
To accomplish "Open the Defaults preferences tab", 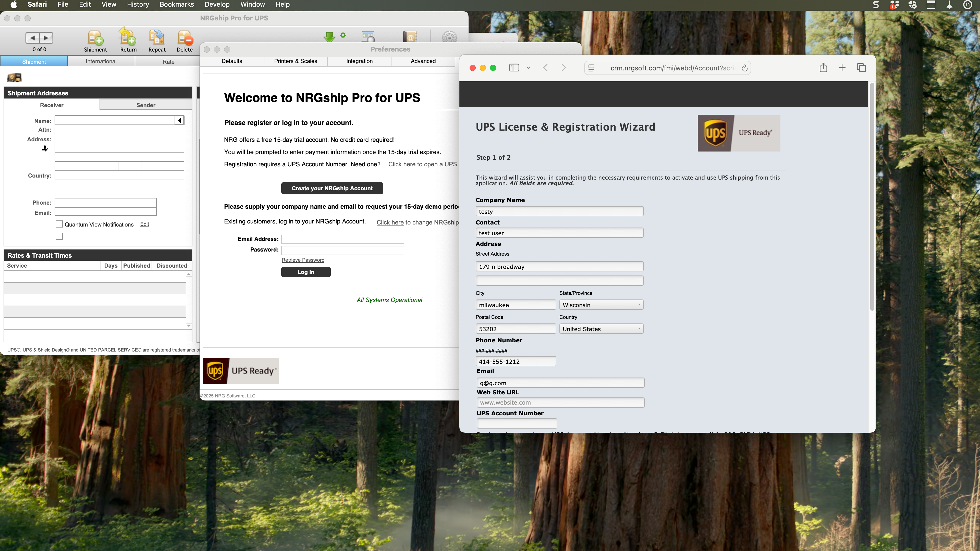I will pos(232,61).
